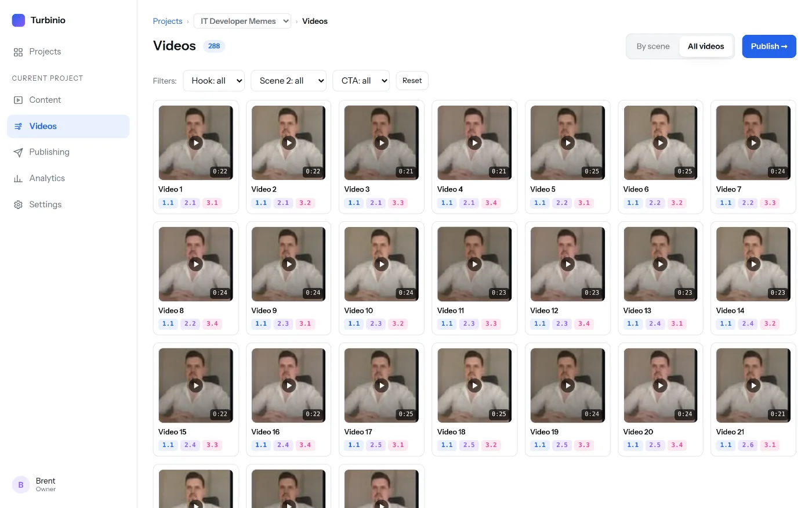Click the 0:25 duration on Video 17
The image size is (812, 508).
[406, 414]
